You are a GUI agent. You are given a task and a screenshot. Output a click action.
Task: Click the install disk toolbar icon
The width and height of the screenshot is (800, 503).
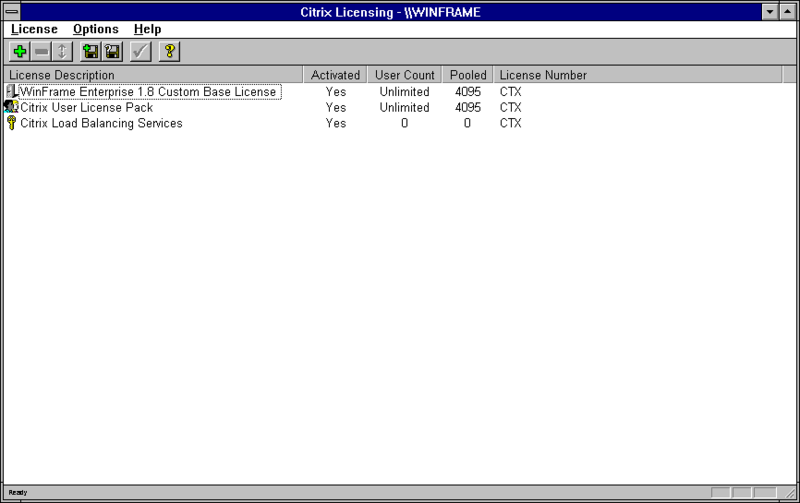91,52
